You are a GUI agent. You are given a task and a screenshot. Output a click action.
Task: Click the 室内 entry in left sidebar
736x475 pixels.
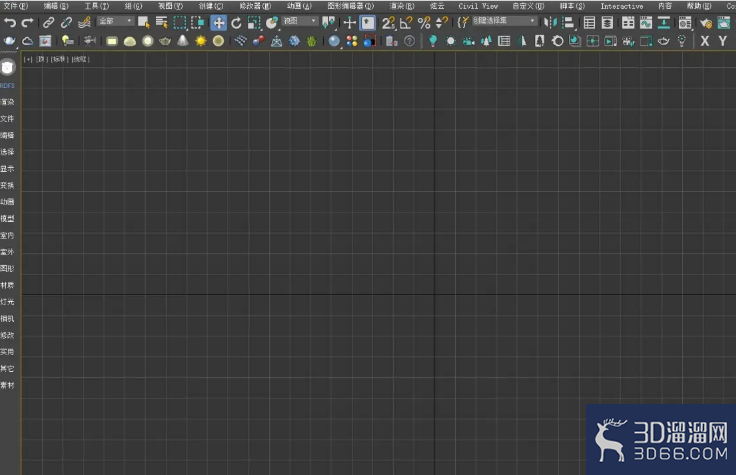8,235
